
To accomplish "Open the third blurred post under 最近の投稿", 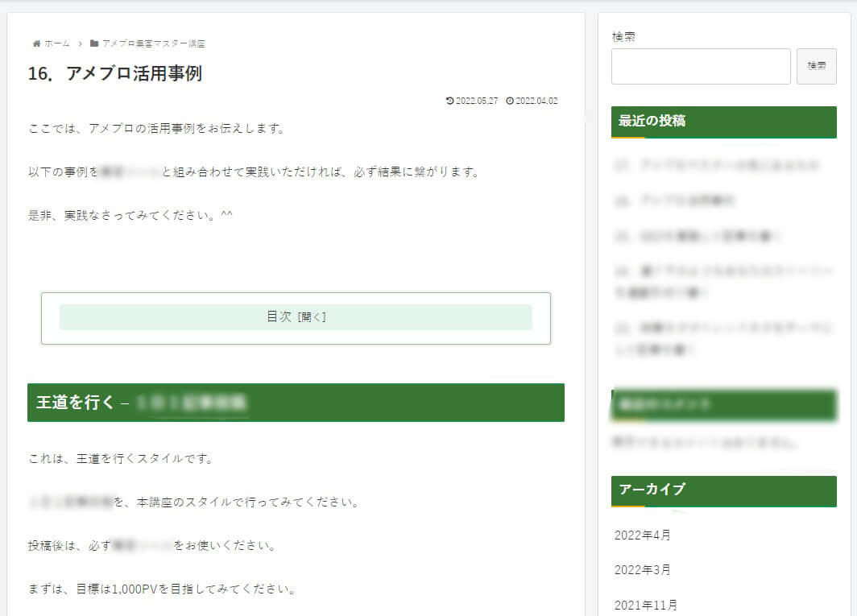I will pos(698,236).
